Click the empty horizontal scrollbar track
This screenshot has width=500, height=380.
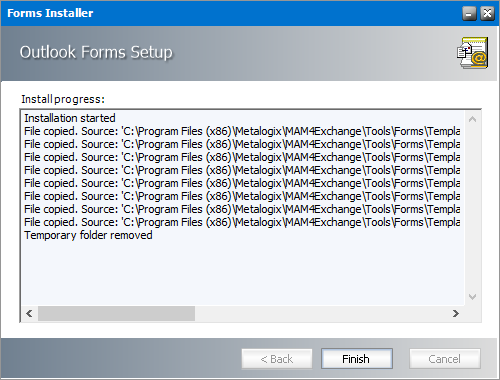(x=322, y=313)
